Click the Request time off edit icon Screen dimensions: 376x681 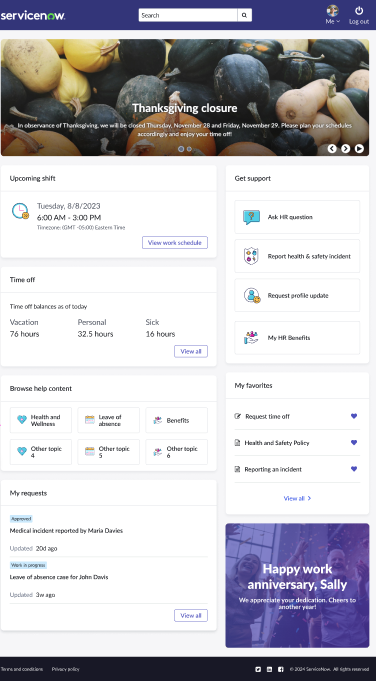point(237,416)
